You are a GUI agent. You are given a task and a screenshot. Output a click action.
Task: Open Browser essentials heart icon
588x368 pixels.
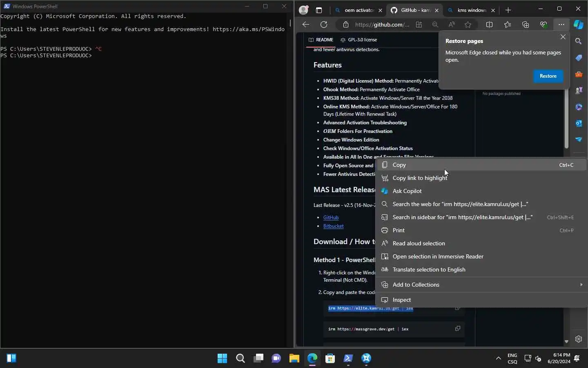pyautogui.click(x=543, y=25)
